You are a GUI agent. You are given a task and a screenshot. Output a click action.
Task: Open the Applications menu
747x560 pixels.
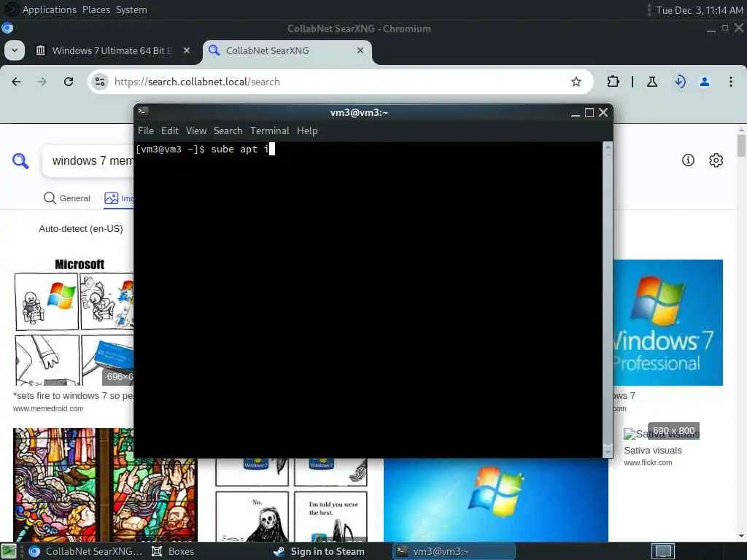49,9
